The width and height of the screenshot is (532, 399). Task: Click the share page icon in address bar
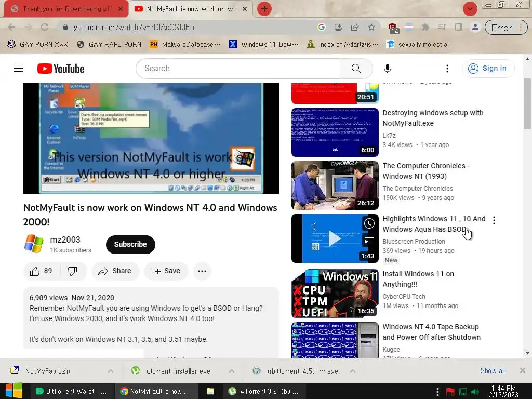pyautogui.click(x=354, y=27)
